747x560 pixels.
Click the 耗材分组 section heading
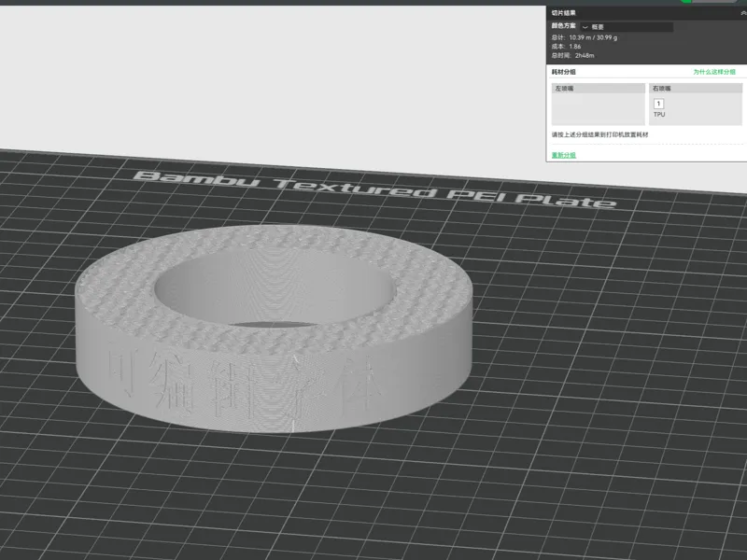click(564, 72)
